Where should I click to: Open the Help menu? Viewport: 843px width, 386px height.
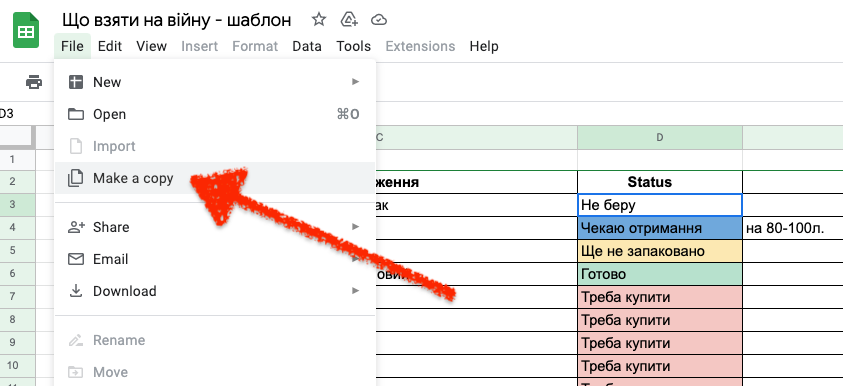point(484,46)
